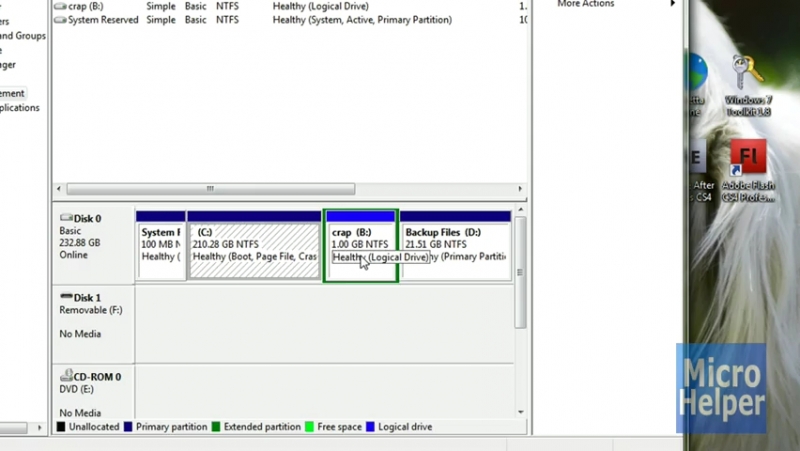Click the horizontal scrollbar right arrow

click(x=520, y=189)
